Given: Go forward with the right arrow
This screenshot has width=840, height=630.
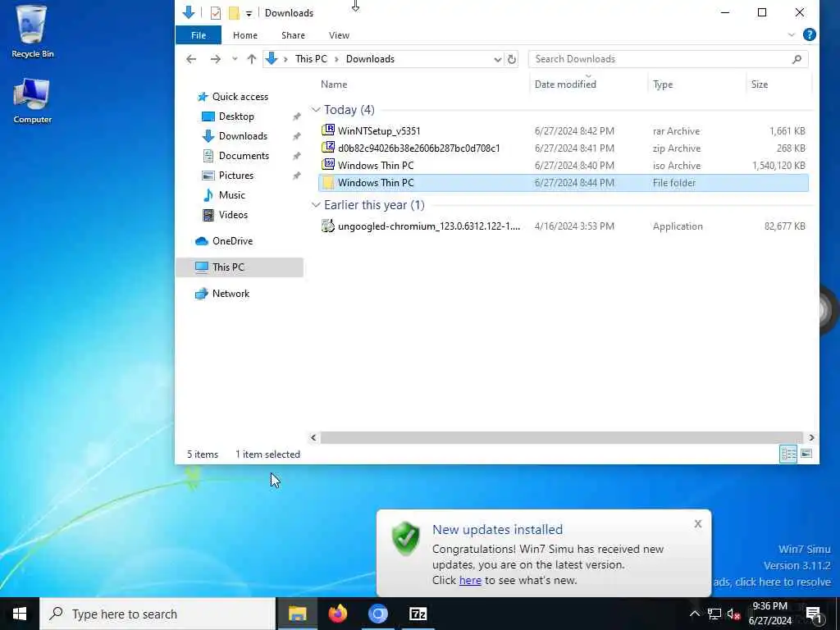Looking at the screenshot, I should click(x=216, y=59).
